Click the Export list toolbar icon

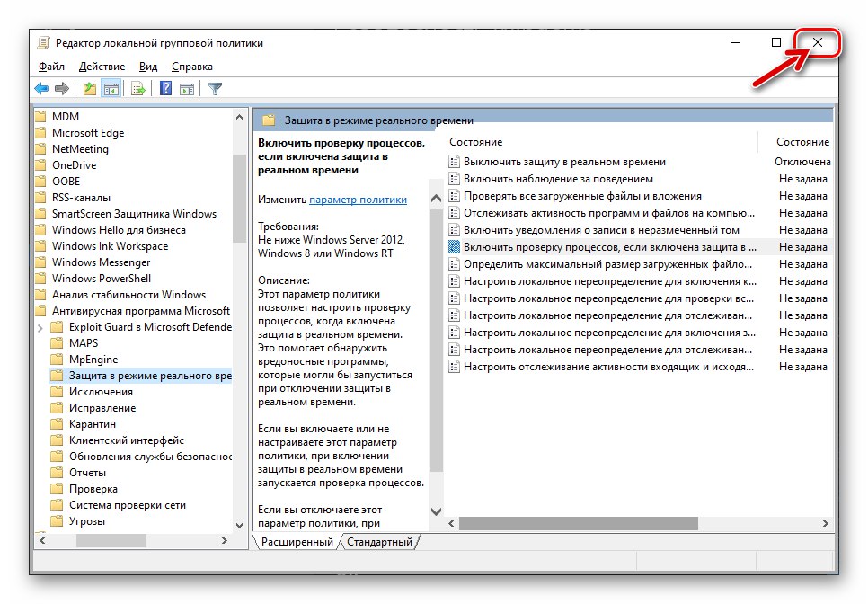tap(138, 88)
